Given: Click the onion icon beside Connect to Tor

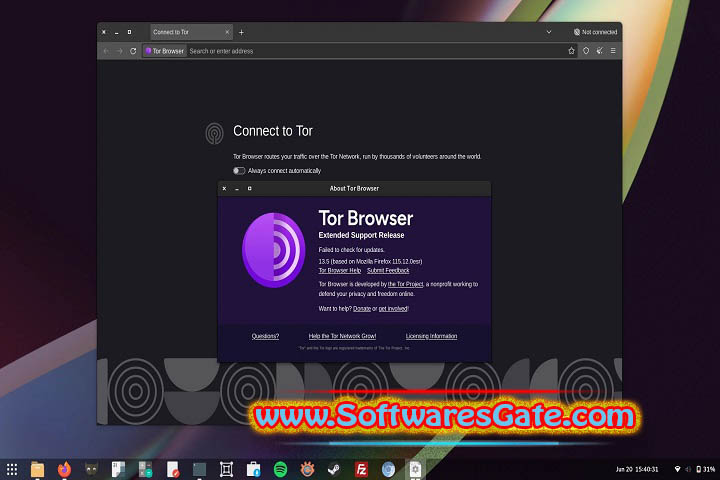Looking at the screenshot, I should [x=214, y=133].
